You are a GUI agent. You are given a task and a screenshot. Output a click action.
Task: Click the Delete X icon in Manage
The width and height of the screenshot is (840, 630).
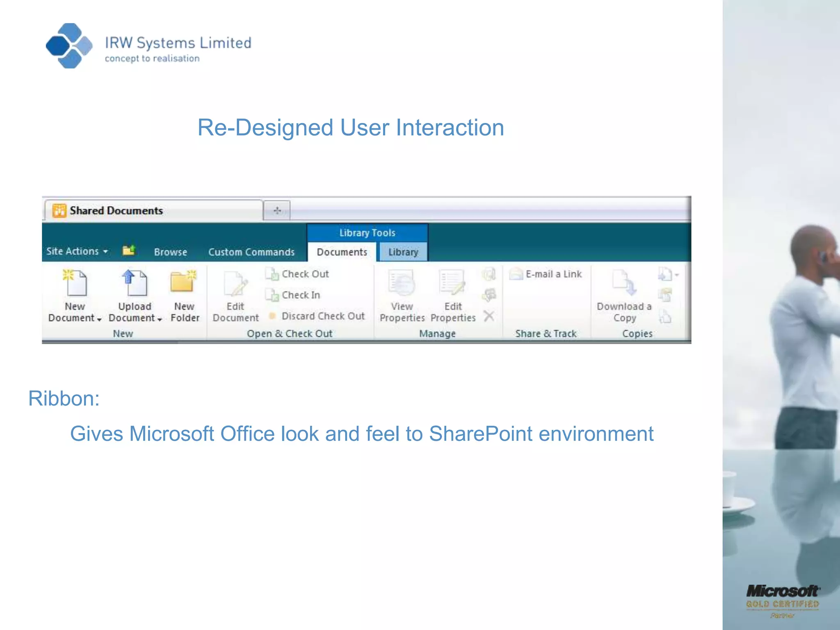click(488, 316)
